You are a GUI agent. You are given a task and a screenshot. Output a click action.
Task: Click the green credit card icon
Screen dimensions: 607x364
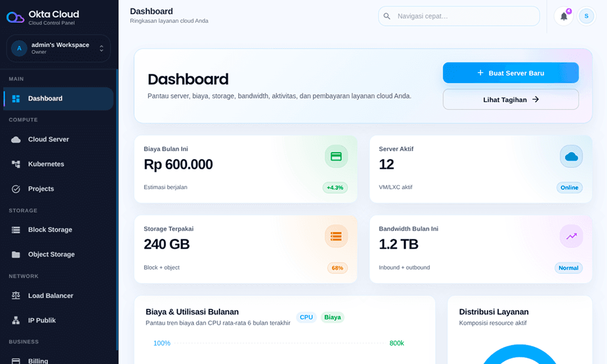tap(336, 157)
